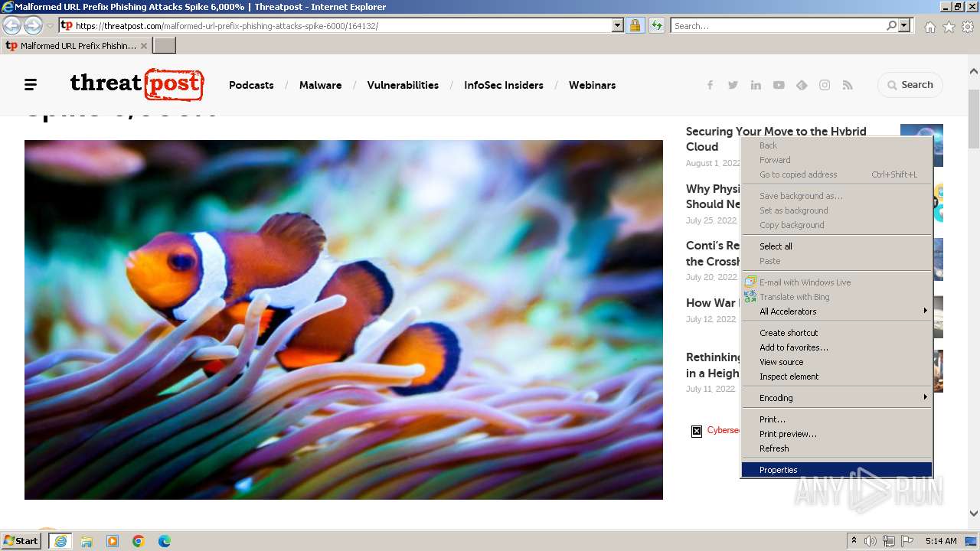Open a new blank tab
980x551 pixels.
(x=165, y=46)
